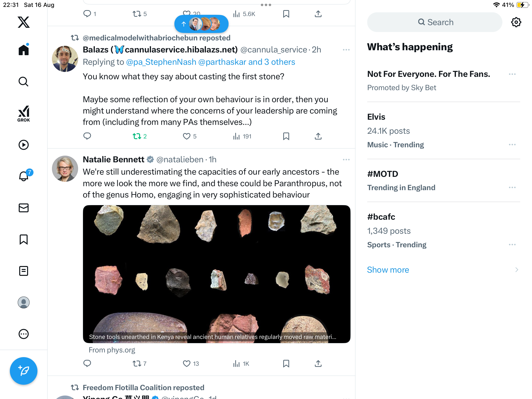Expand Show more trends chevron
Viewport: 532px width, 399px height.
tap(516, 270)
